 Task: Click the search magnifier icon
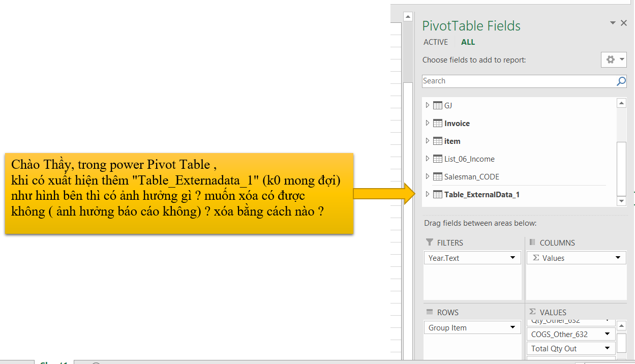click(621, 81)
